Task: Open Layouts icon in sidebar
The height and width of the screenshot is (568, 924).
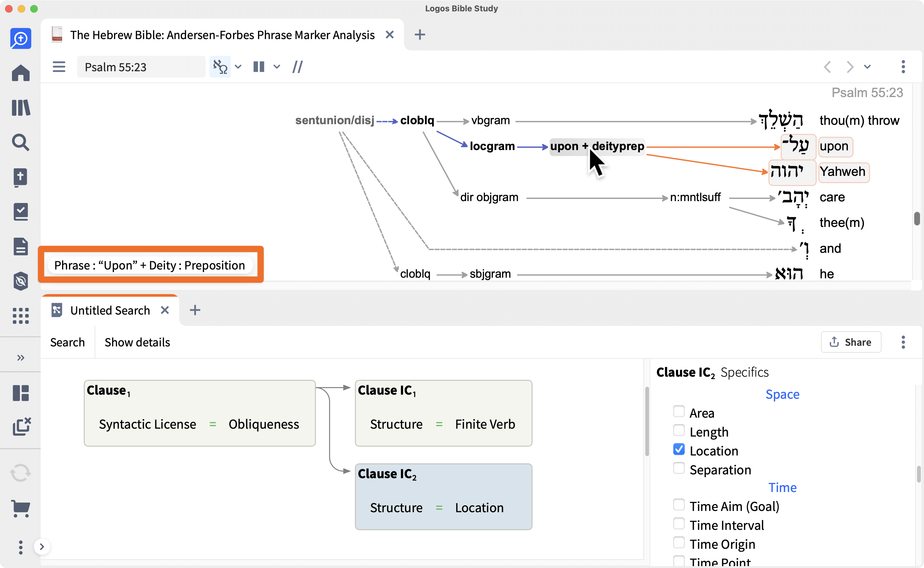Action: coord(21,393)
